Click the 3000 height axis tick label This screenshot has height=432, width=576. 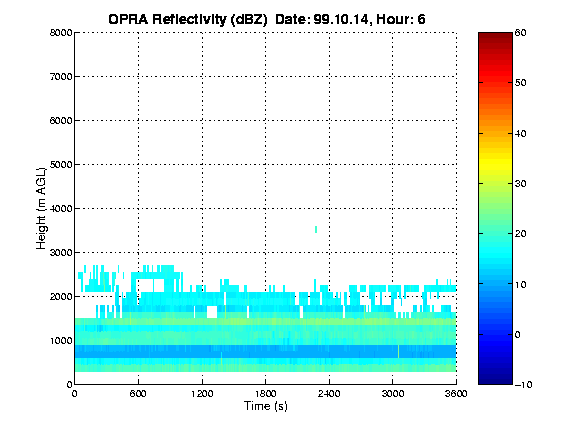(x=61, y=253)
